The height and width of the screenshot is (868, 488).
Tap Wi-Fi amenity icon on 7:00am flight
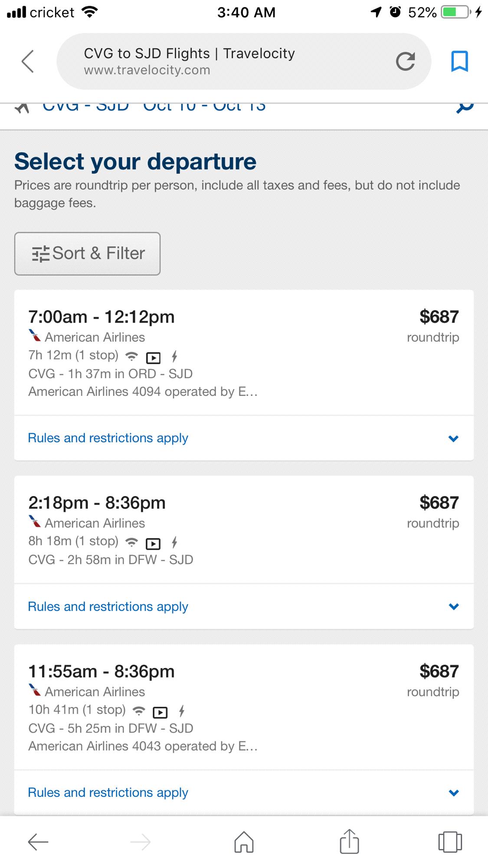tap(131, 356)
